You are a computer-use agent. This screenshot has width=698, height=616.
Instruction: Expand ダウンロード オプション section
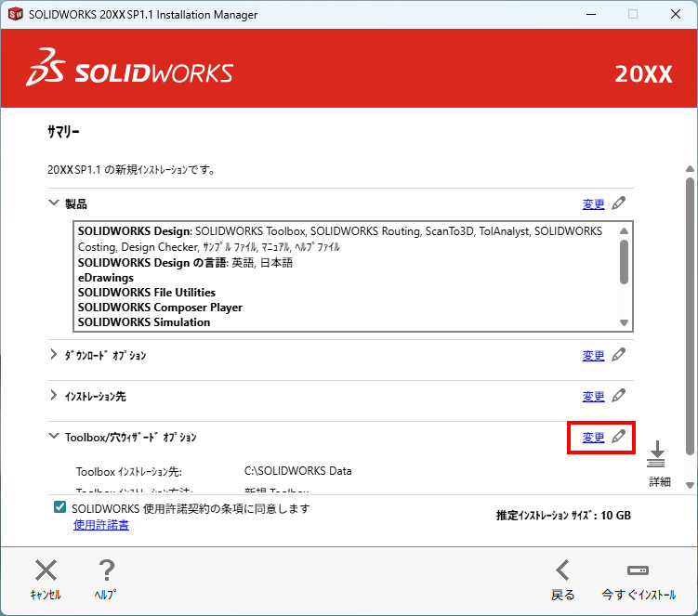[x=53, y=354]
